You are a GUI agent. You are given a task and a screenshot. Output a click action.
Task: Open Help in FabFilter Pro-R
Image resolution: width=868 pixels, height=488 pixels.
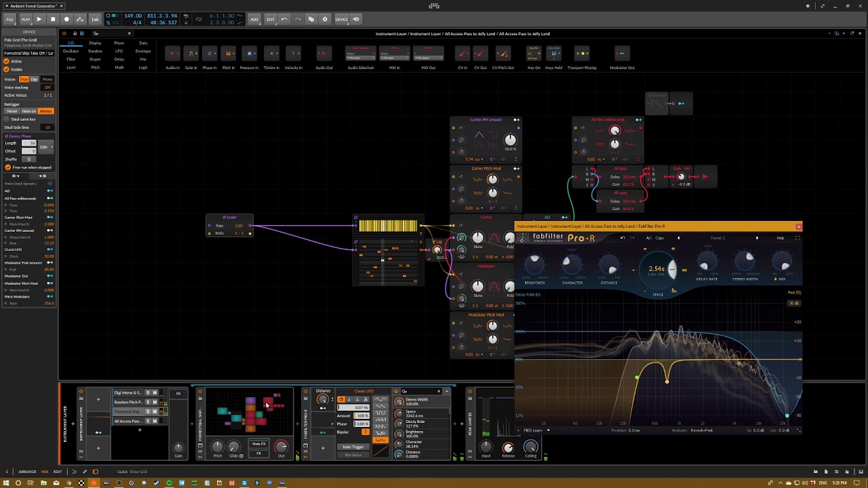pyautogui.click(x=781, y=238)
